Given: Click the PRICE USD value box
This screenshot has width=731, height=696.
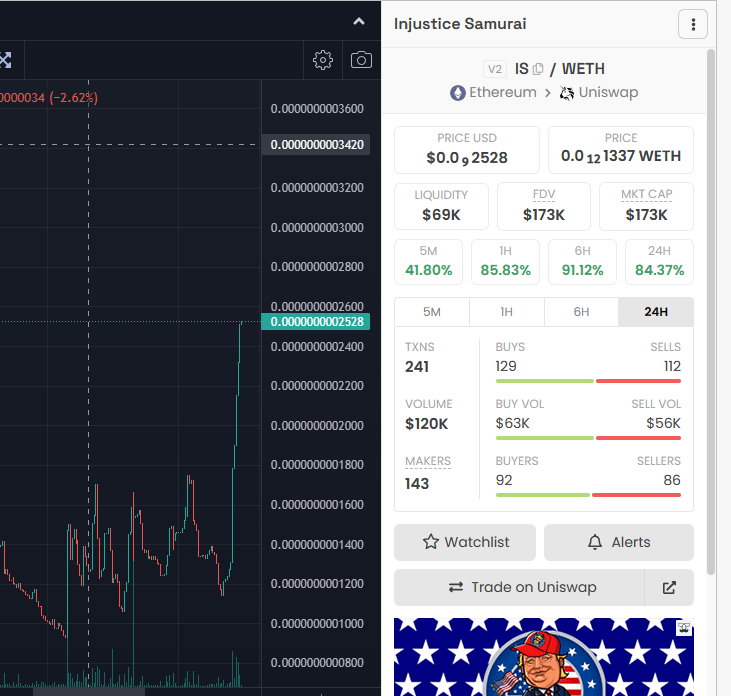Looking at the screenshot, I should pos(467,150).
